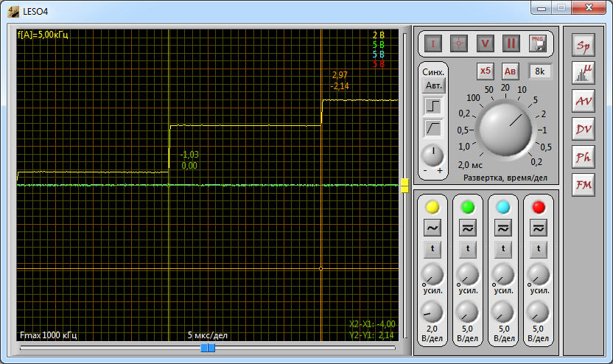Image resolution: width=613 pixels, height=364 pixels.
Task: Click the 'Fmax 1000 кГц' label
Action: tap(48, 335)
